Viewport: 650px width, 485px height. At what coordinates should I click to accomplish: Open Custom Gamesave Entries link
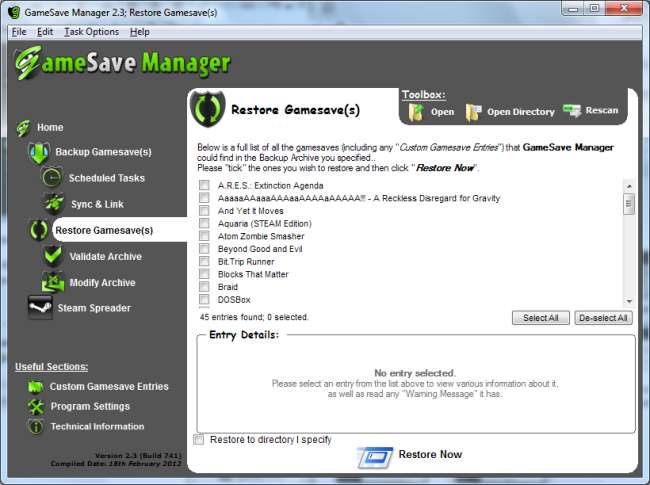tap(109, 386)
